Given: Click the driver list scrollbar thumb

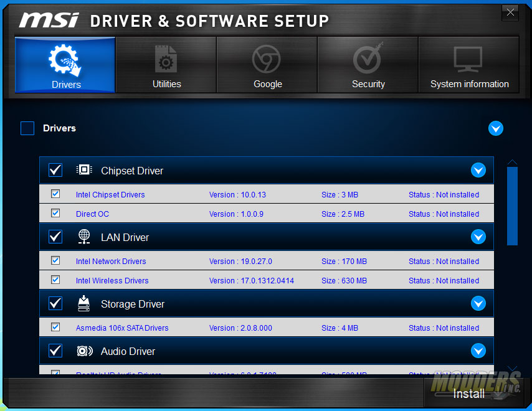Looking at the screenshot, I should [x=512, y=205].
